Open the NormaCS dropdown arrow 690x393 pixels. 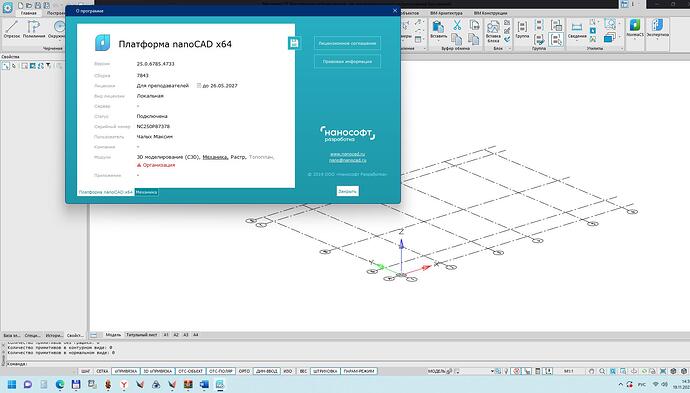635,39
